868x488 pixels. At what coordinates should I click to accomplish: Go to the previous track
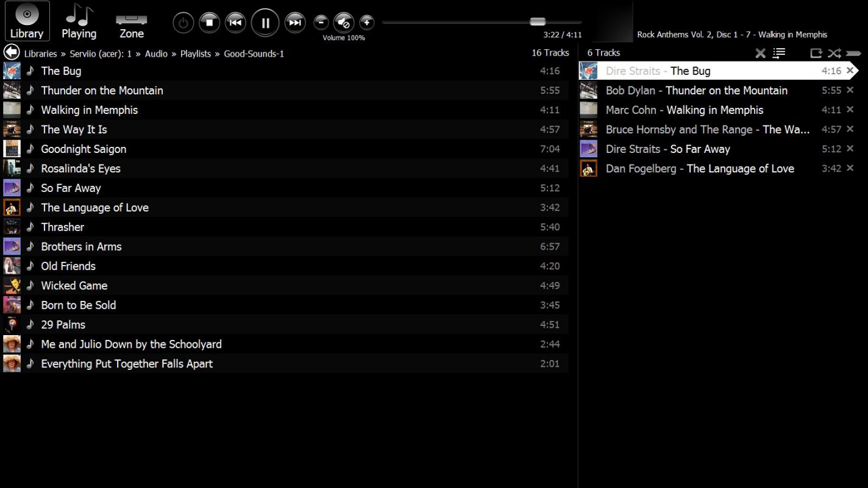235,23
